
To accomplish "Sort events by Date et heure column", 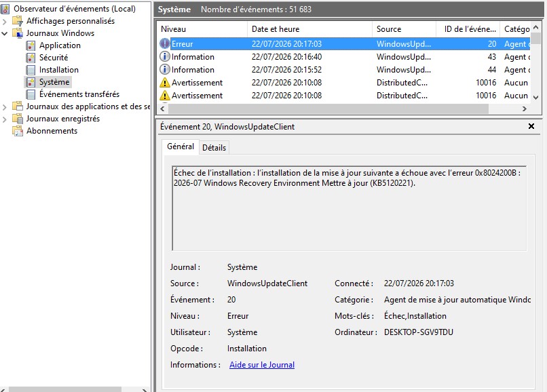I will click(x=309, y=29).
